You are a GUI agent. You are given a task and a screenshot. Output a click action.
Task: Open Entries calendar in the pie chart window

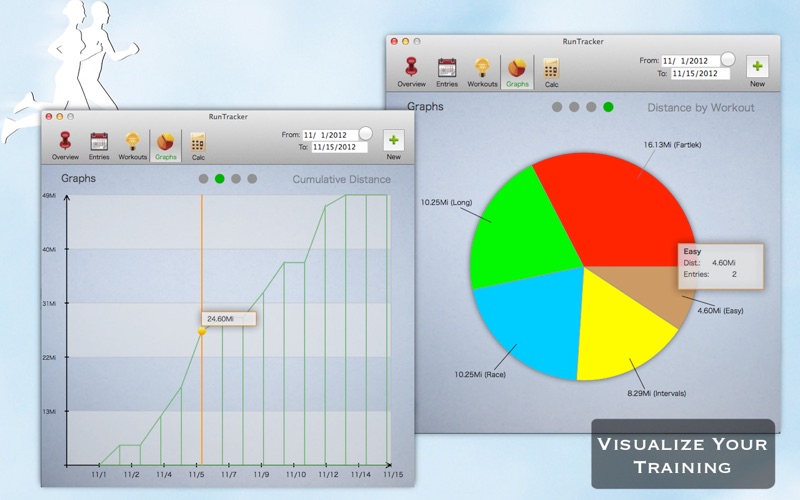(447, 72)
